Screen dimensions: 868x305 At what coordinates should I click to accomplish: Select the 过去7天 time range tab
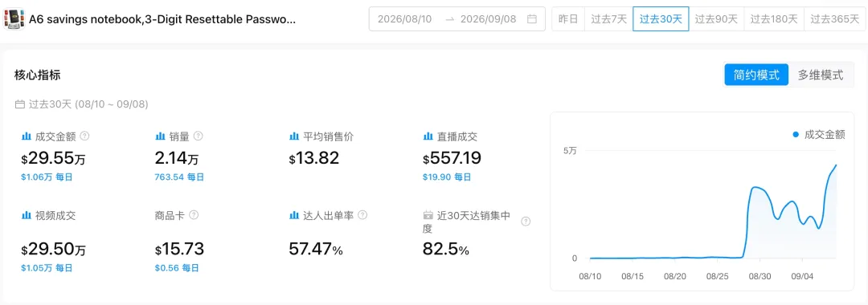[x=609, y=19]
